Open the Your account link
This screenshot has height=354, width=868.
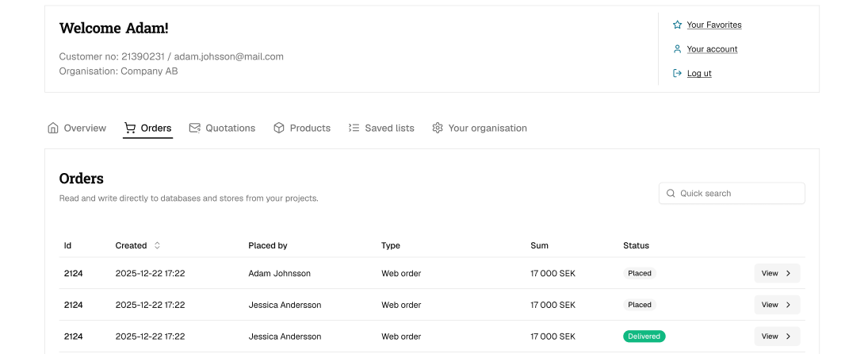tap(712, 49)
